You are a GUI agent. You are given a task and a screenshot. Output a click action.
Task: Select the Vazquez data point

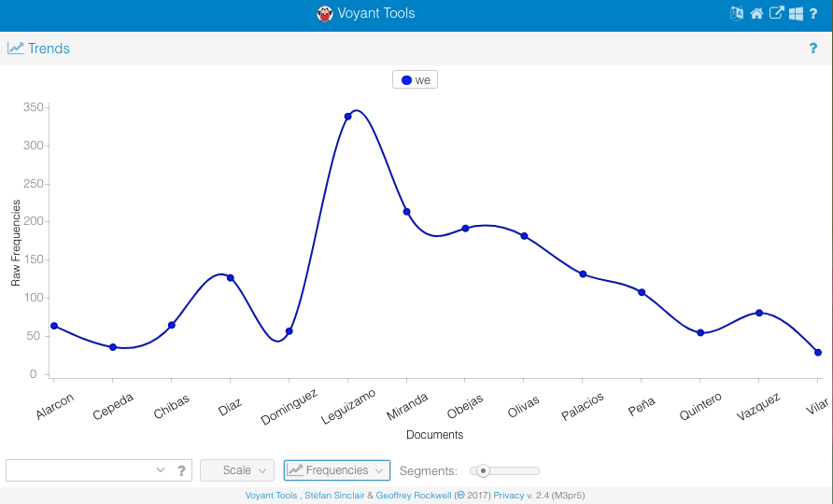pos(759,313)
